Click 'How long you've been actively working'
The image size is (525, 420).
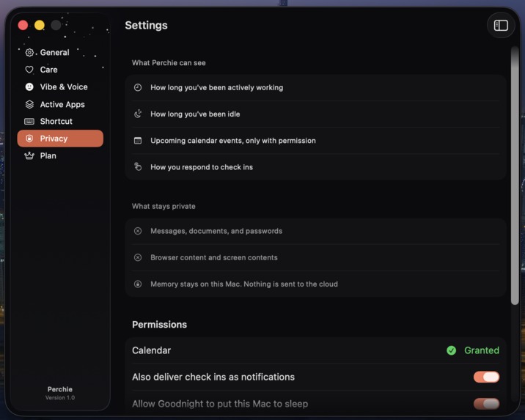point(216,88)
